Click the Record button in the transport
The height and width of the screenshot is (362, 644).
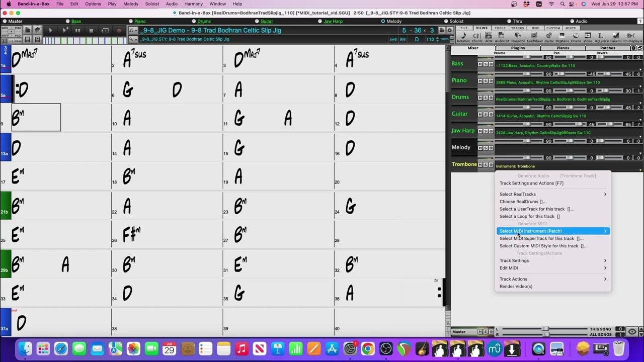click(119, 30)
